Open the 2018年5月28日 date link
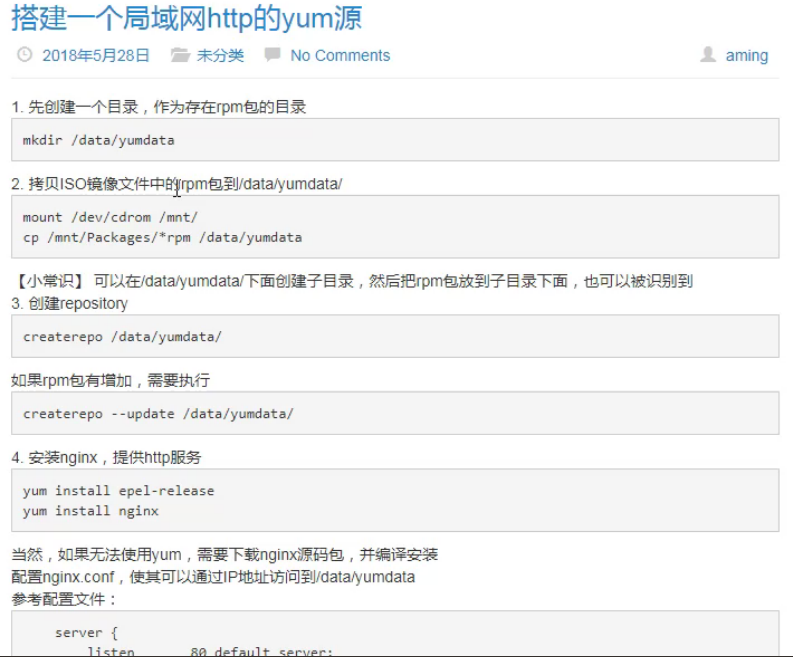793x657 pixels. (x=96, y=55)
